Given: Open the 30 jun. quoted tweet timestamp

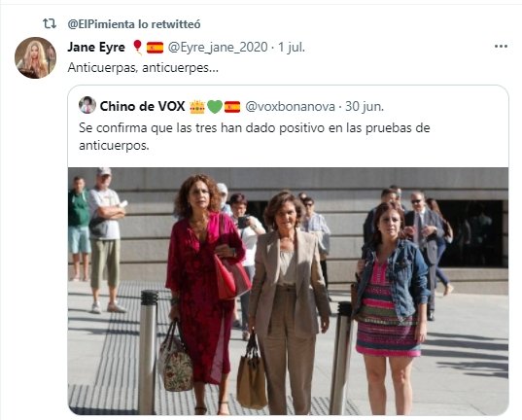Looking at the screenshot, I should point(365,107).
